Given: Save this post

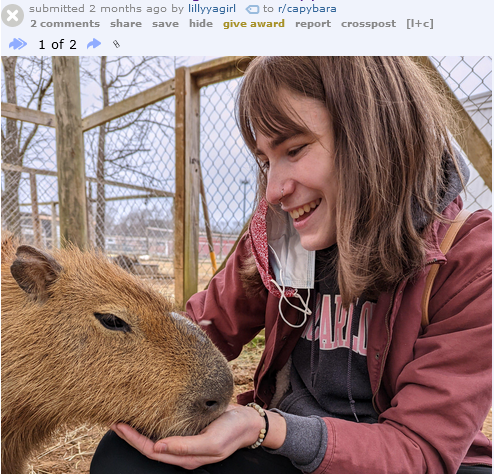Looking at the screenshot, I should pos(165,24).
